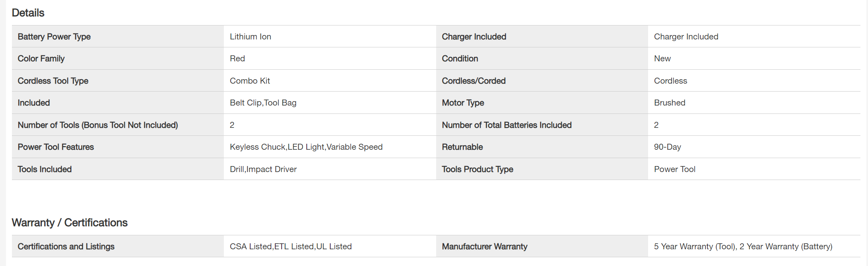This screenshot has height=266, width=868.
Task: Click the Brushed motor type value
Action: coord(669,103)
